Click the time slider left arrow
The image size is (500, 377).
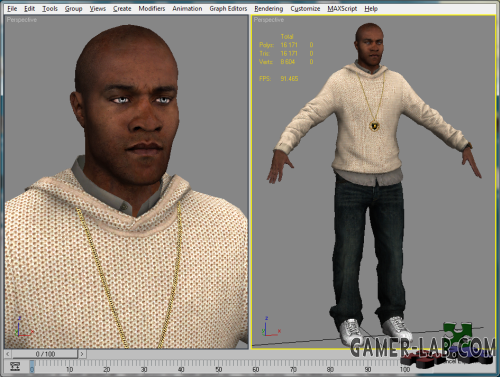tap(8, 354)
